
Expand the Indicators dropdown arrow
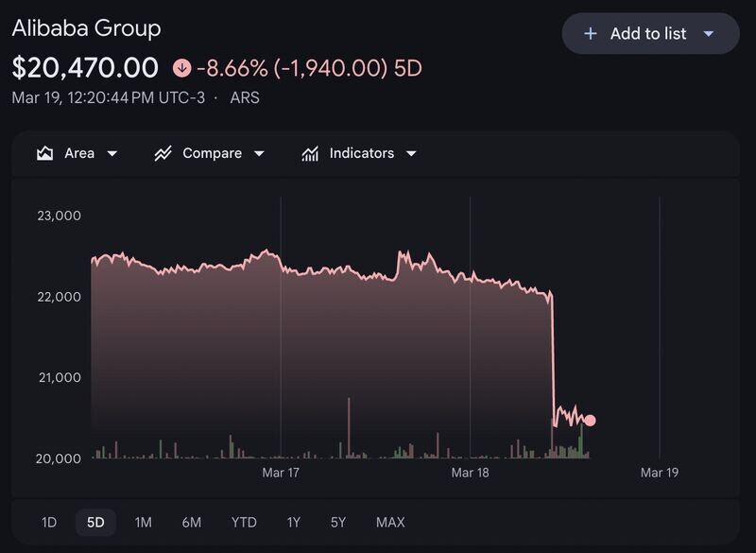(411, 154)
